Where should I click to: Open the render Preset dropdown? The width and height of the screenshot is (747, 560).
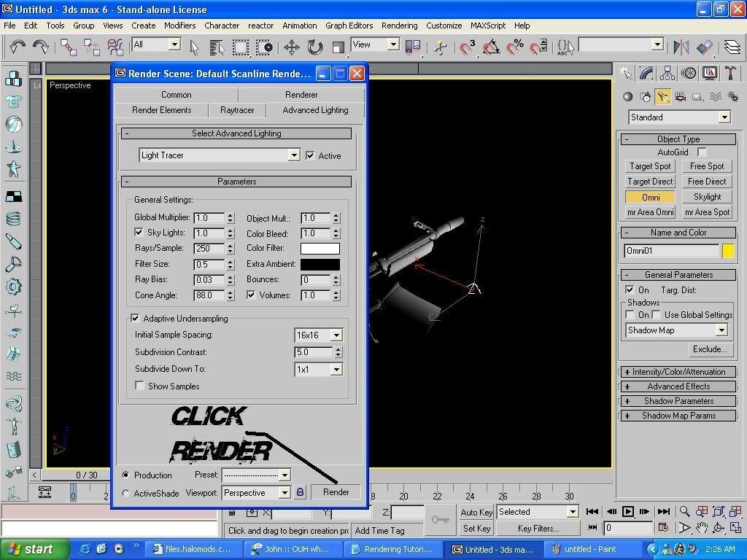point(285,475)
